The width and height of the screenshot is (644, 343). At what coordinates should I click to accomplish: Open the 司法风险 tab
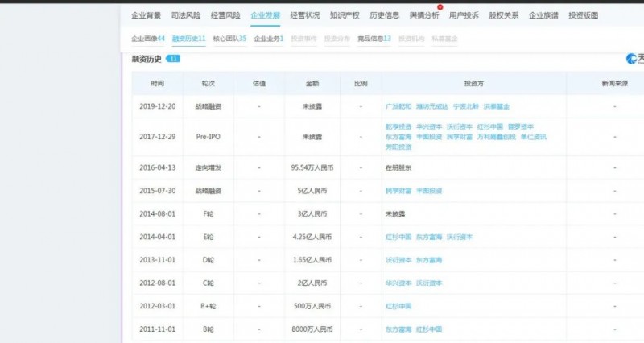[x=186, y=15]
